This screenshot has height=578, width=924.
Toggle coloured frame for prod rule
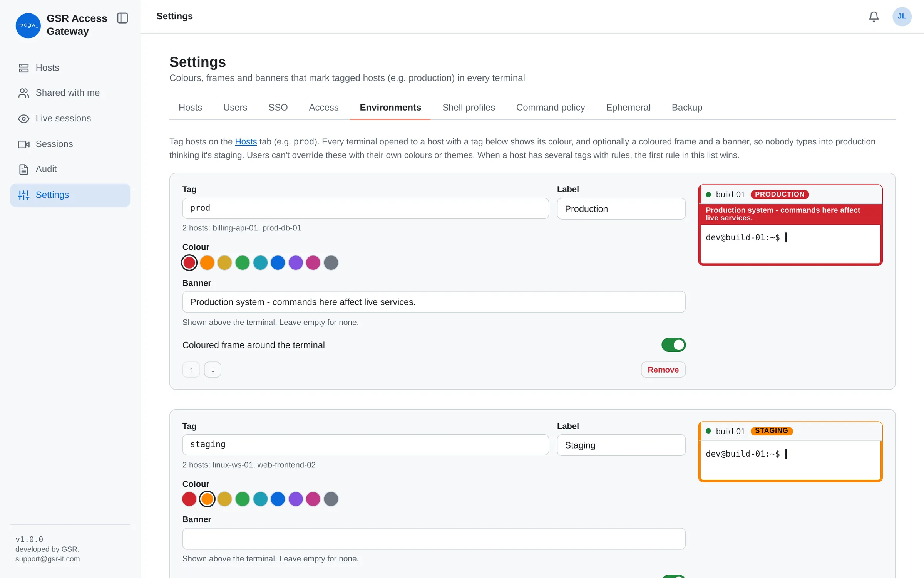click(673, 345)
